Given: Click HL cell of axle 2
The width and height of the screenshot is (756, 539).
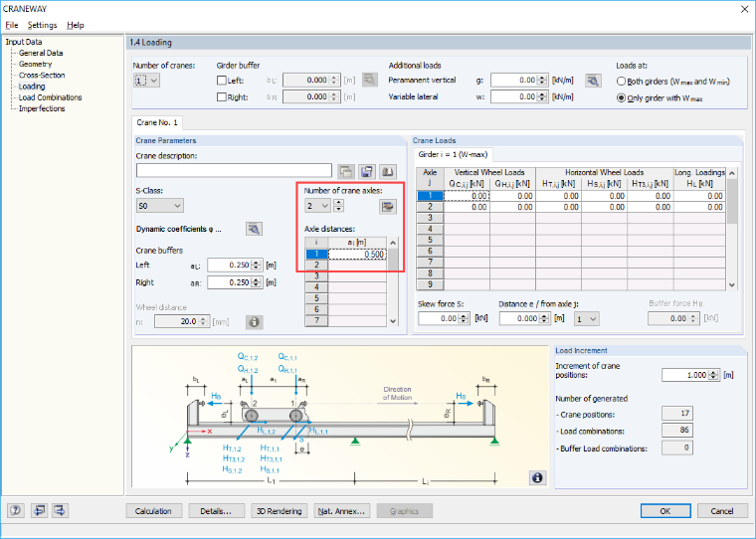Looking at the screenshot, I should coord(699,207).
